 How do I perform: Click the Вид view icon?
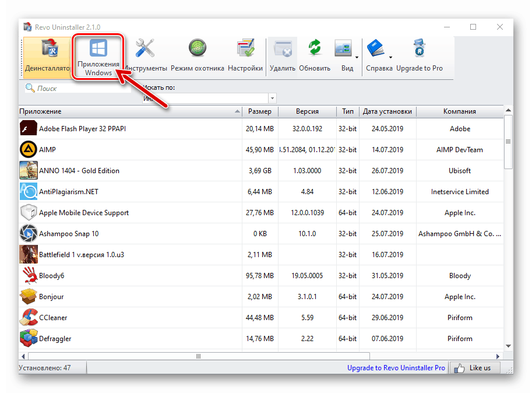click(x=343, y=48)
